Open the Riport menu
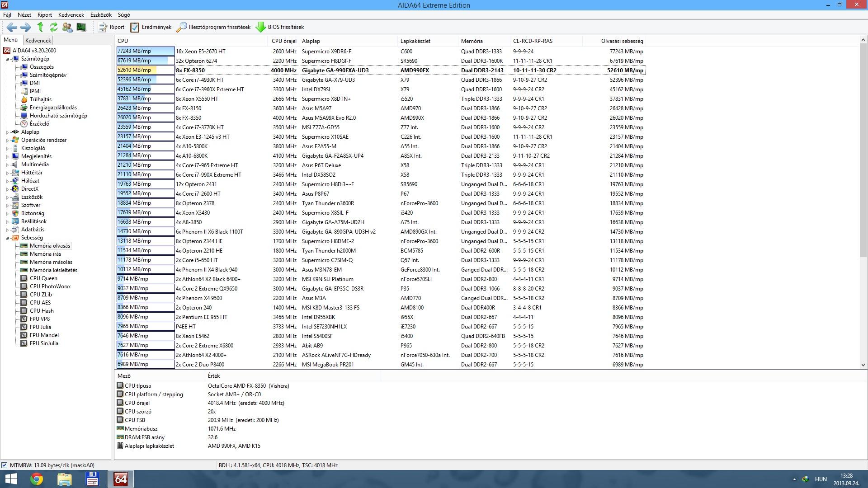Viewport: 868px width, 488px height. 45,15
